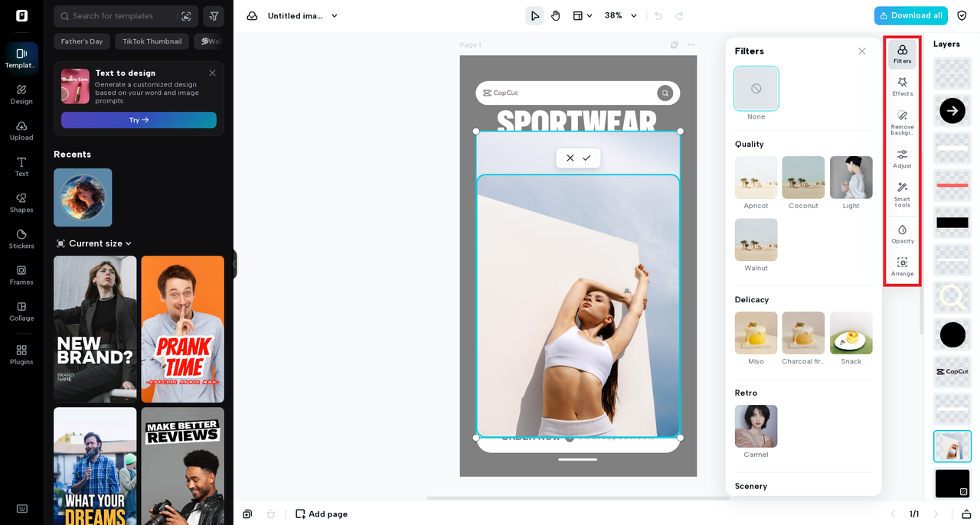Open the Stickers sidebar tab
The width and height of the screenshot is (980, 525).
tap(21, 239)
